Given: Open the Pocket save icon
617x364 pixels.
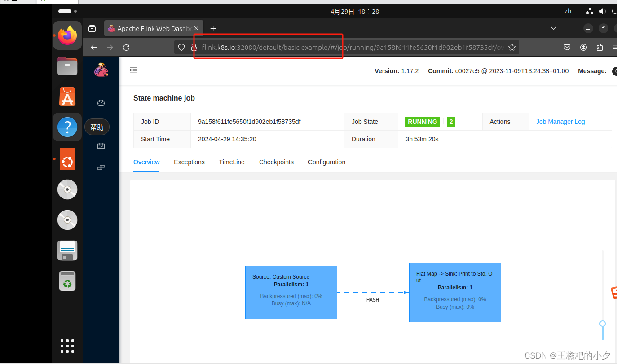Looking at the screenshot, I should point(567,47).
